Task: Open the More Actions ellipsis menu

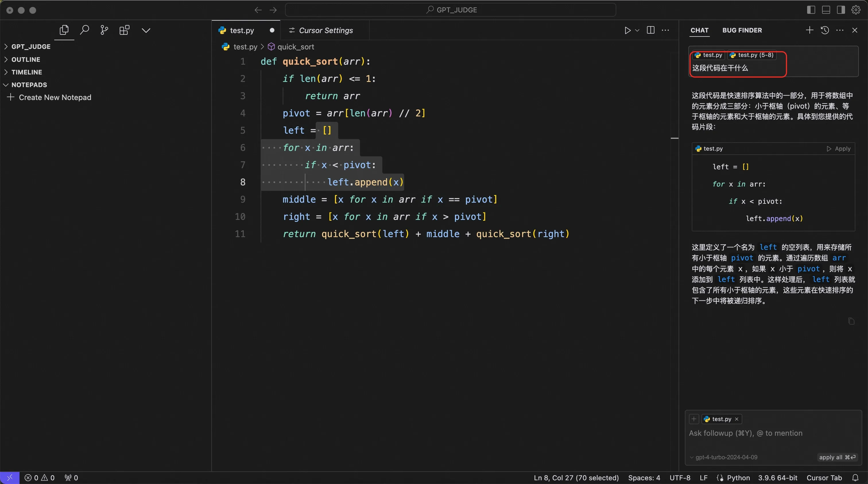Action: click(667, 30)
